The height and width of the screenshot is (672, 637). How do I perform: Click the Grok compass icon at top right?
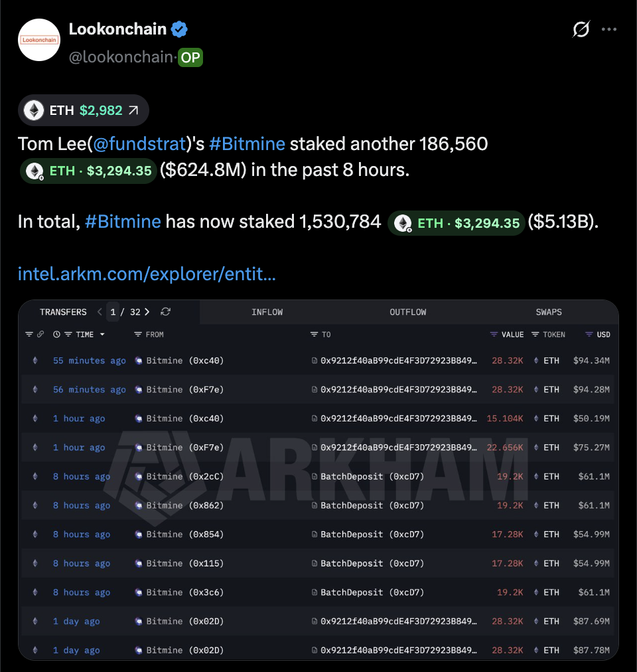point(581,29)
